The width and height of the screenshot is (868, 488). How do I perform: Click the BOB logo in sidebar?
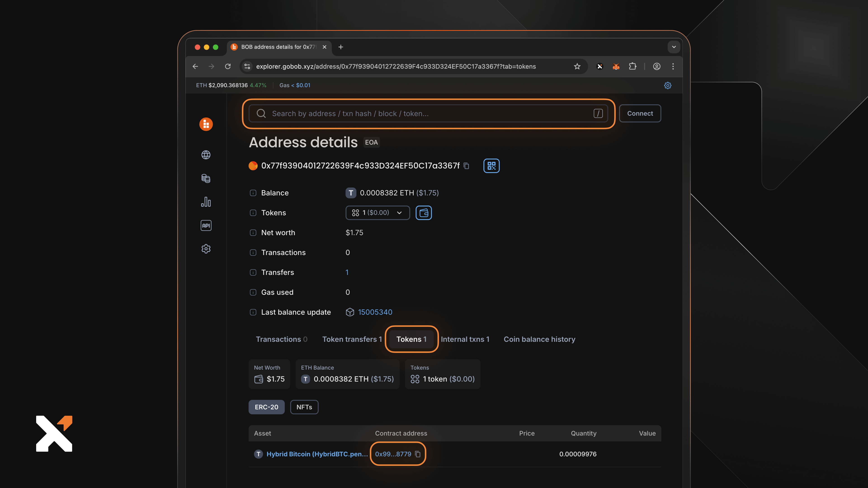(206, 124)
